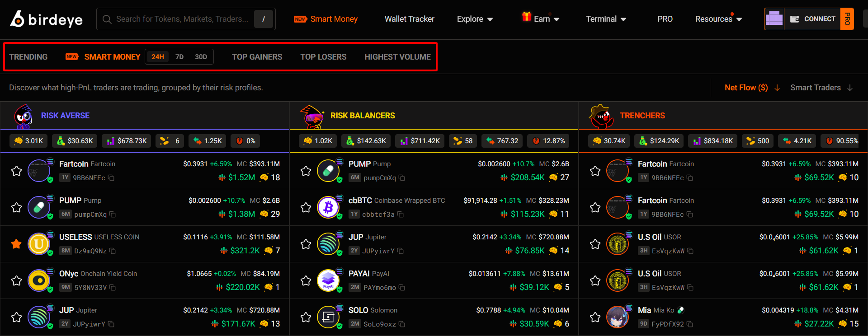
Task: Sort by Net Flow ($)
Action: tap(752, 88)
